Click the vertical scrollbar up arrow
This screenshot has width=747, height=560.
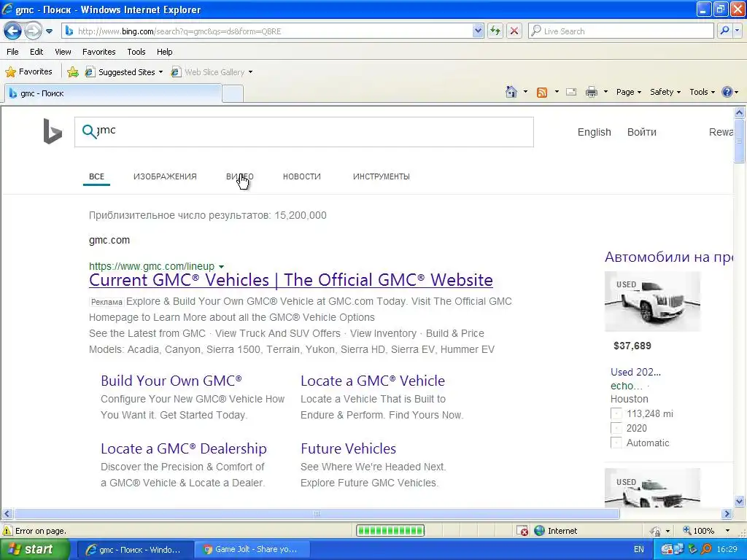[x=740, y=113]
